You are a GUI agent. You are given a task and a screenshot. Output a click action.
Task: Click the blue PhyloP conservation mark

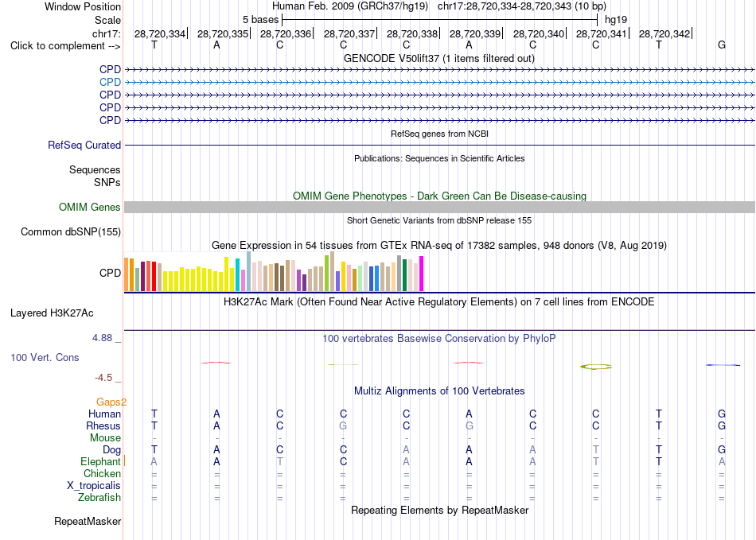pos(723,365)
